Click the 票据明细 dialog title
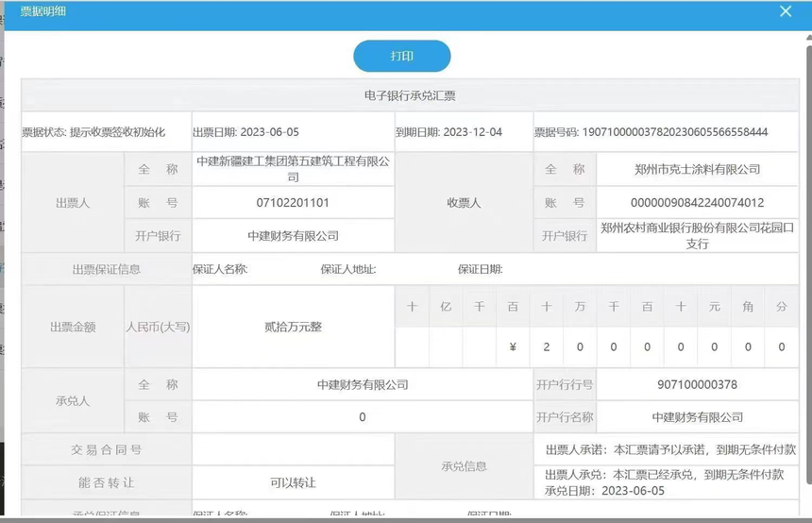The height and width of the screenshot is (523, 812). click(x=43, y=11)
